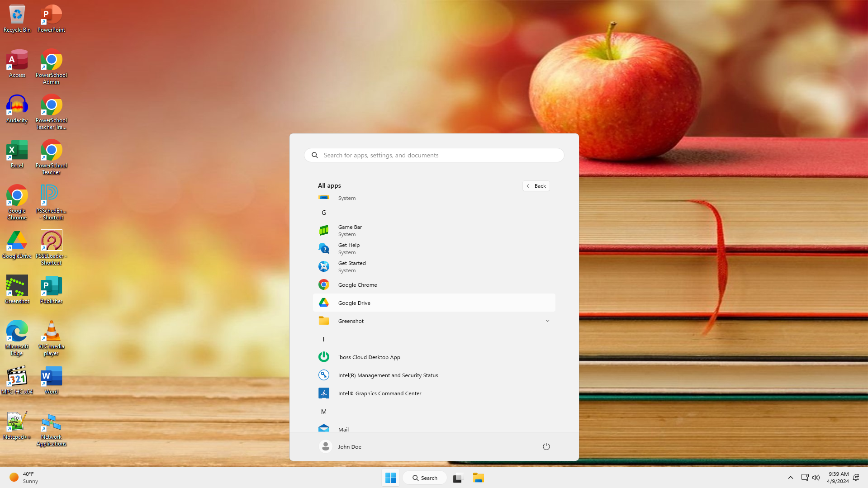The width and height of the screenshot is (868, 488).
Task: Open the Recycle Bin desktop icon
Action: (17, 19)
